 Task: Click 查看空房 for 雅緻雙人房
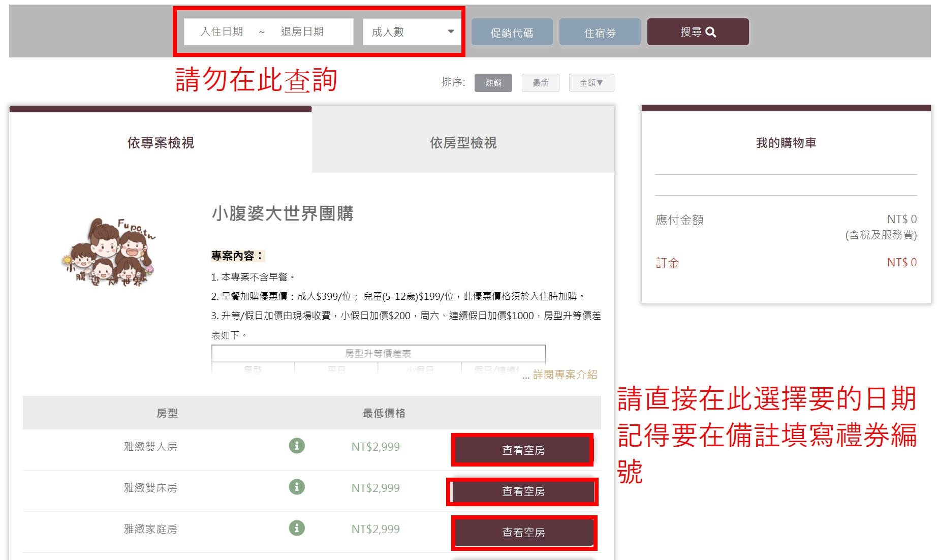(x=522, y=449)
